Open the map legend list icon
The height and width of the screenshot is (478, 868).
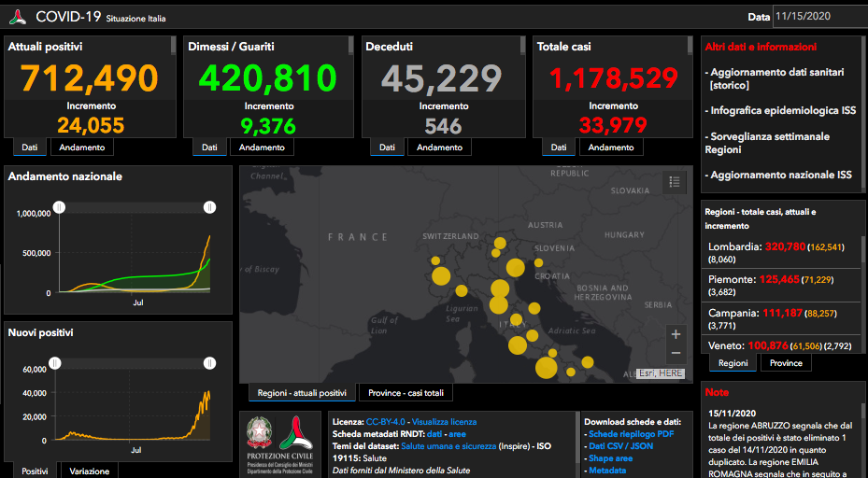(675, 181)
